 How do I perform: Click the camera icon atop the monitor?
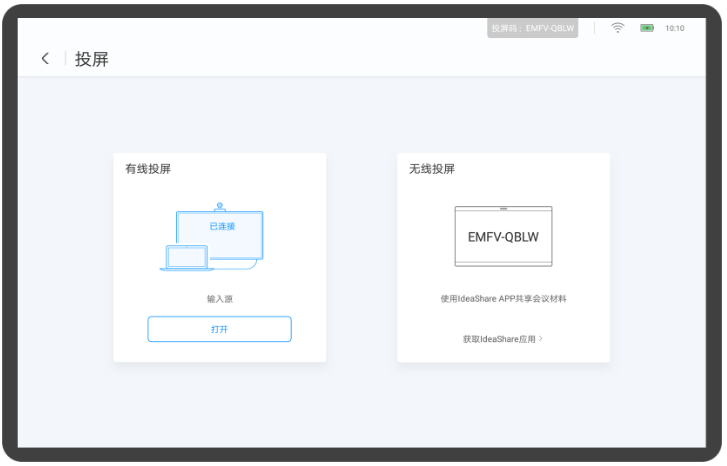click(219, 206)
